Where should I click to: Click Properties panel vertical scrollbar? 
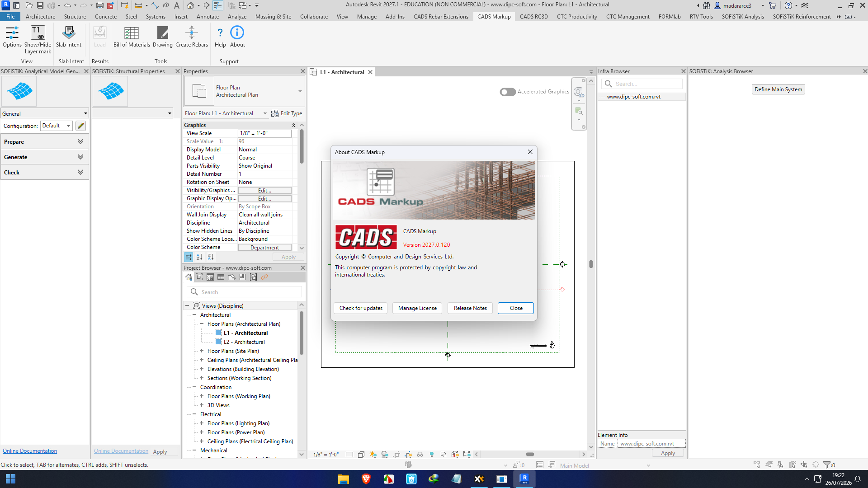tap(302, 147)
